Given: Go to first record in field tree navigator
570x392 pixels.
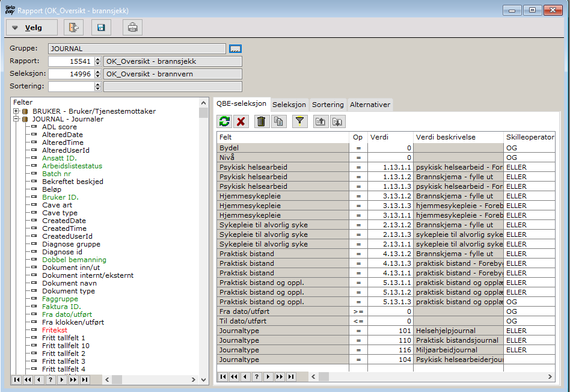Looking at the screenshot, I should [17, 379].
